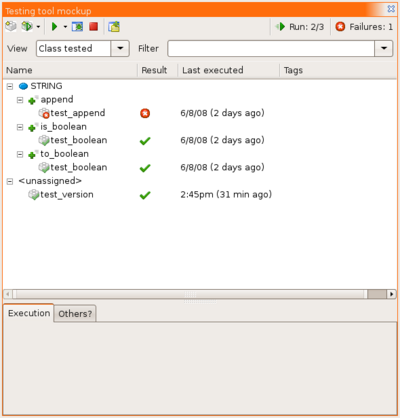400x418 pixels.
Task: Click the failed test icon beside test_append
Action: coord(44,113)
